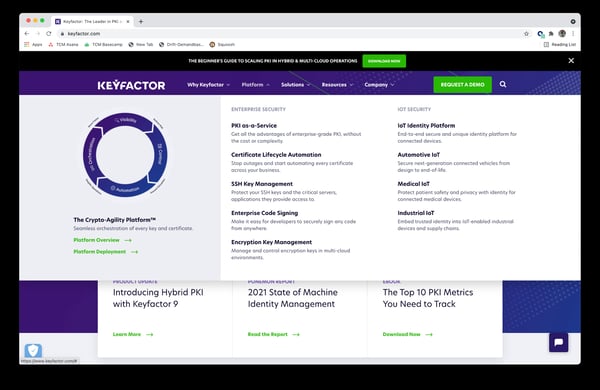600x390 pixels.
Task: Open the Drift bookmark in bookmarks bar
Action: (181, 44)
